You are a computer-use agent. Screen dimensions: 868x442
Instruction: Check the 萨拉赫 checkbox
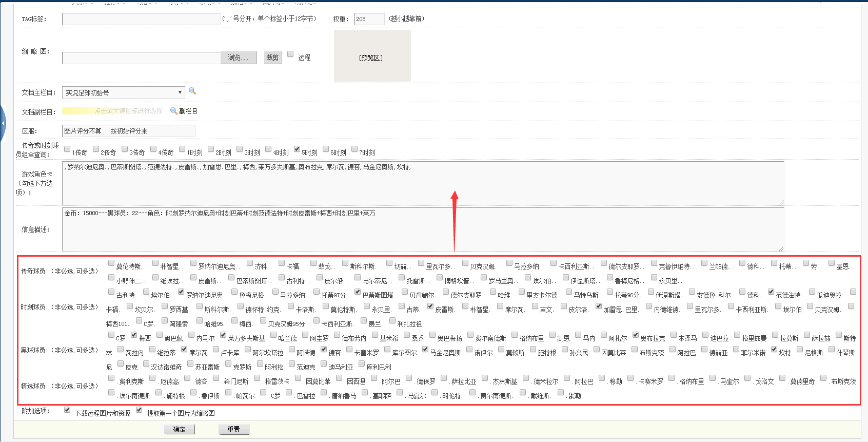point(807,335)
